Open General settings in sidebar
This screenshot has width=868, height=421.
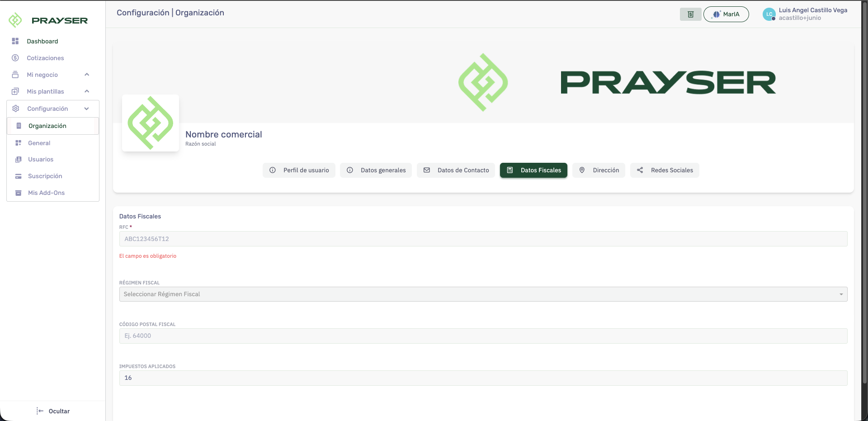coord(39,143)
